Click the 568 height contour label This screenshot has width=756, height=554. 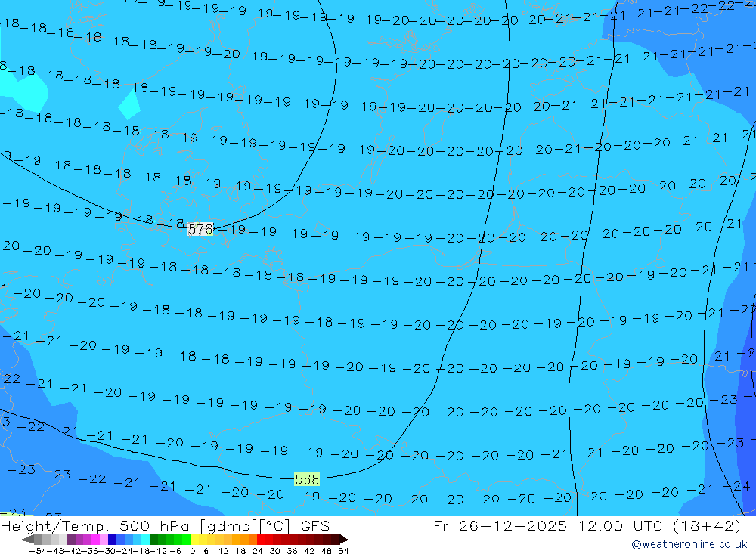point(307,479)
